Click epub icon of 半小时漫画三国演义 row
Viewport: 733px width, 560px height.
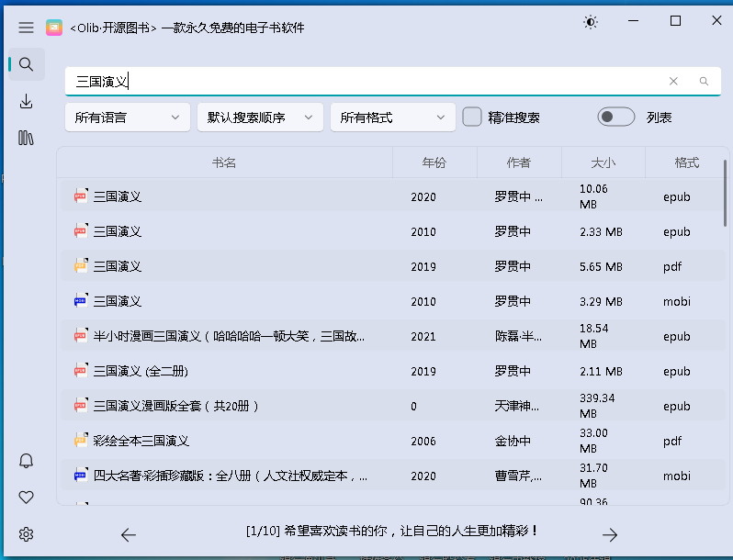[81, 335]
